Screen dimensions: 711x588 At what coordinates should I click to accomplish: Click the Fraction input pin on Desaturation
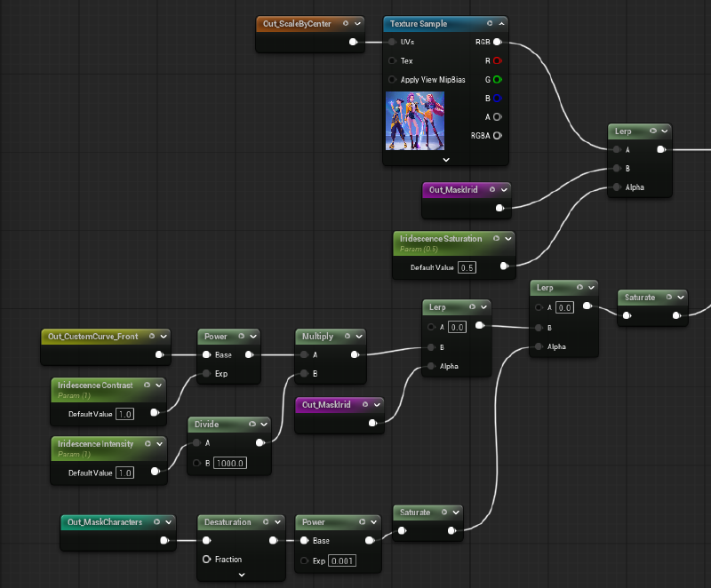[x=207, y=560]
